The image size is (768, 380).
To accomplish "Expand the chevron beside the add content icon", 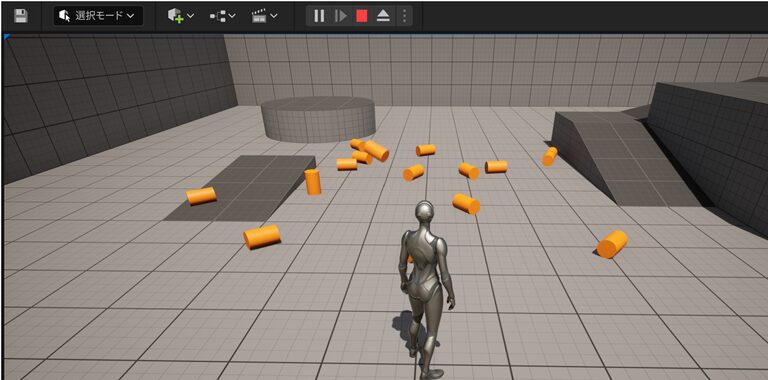I will [x=191, y=16].
